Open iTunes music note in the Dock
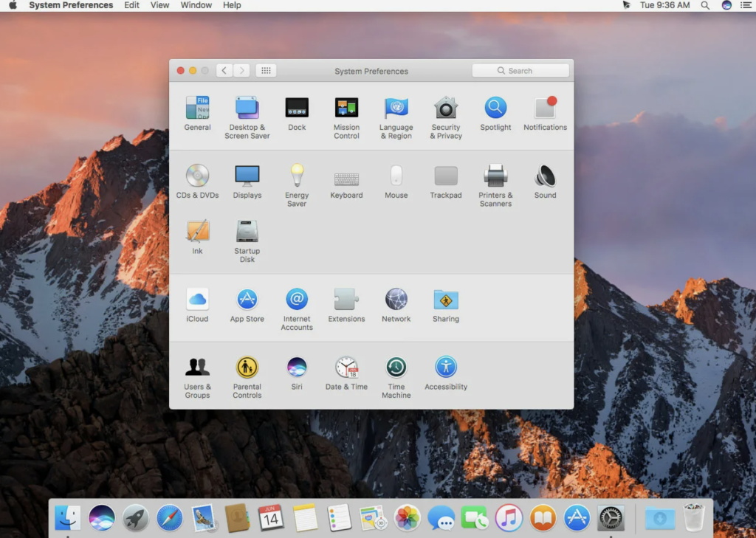 pyautogui.click(x=509, y=518)
